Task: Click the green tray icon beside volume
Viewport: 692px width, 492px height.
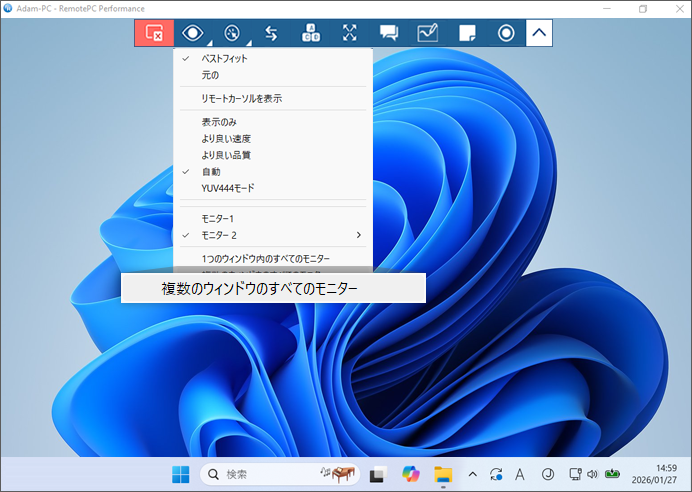Action: point(612,474)
